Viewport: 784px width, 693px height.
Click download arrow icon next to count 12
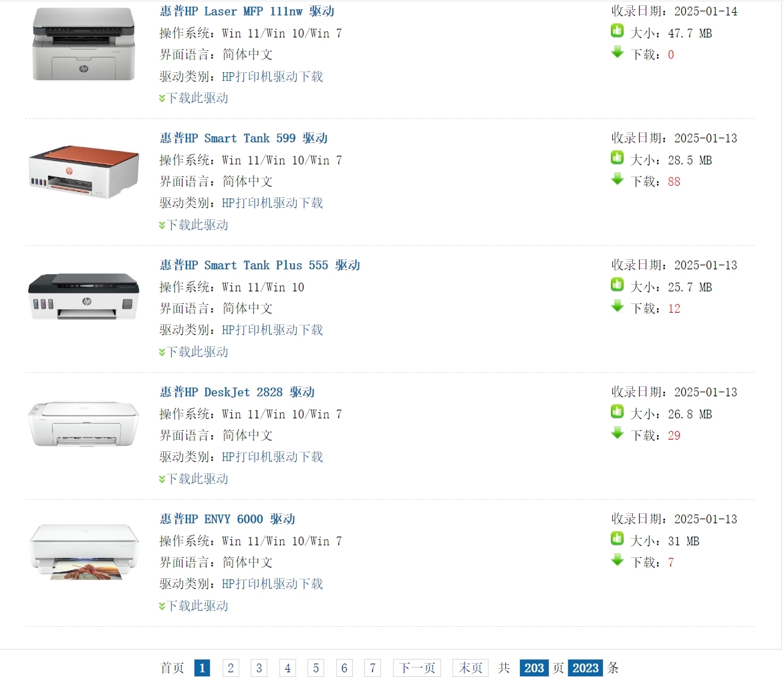point(618,306)
